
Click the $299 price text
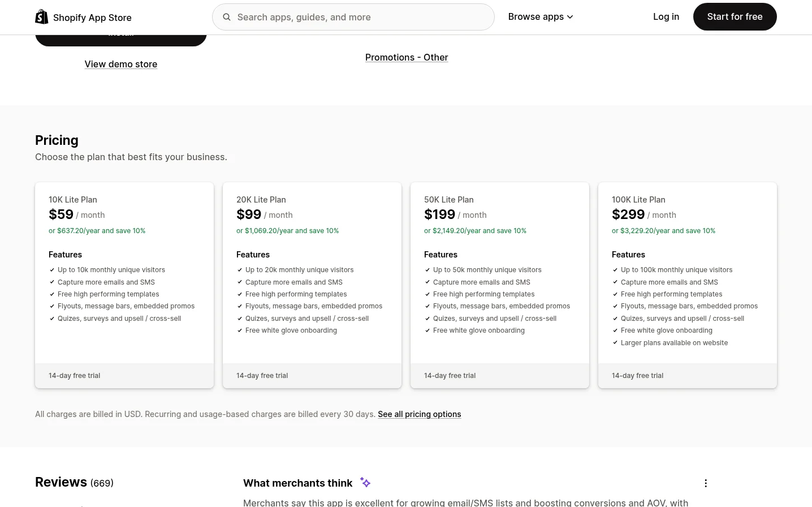click(628, 214)
